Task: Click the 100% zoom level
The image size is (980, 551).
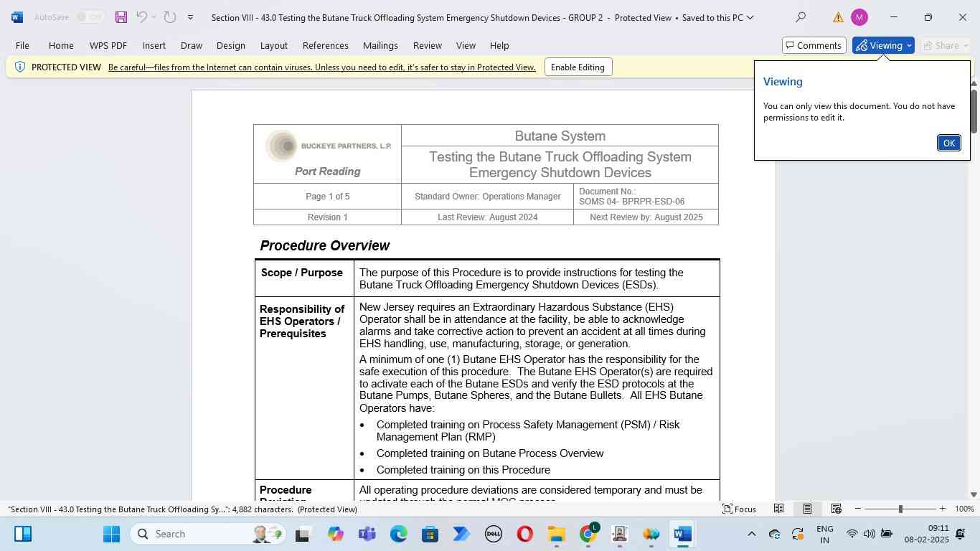Action: click(965, 509)
